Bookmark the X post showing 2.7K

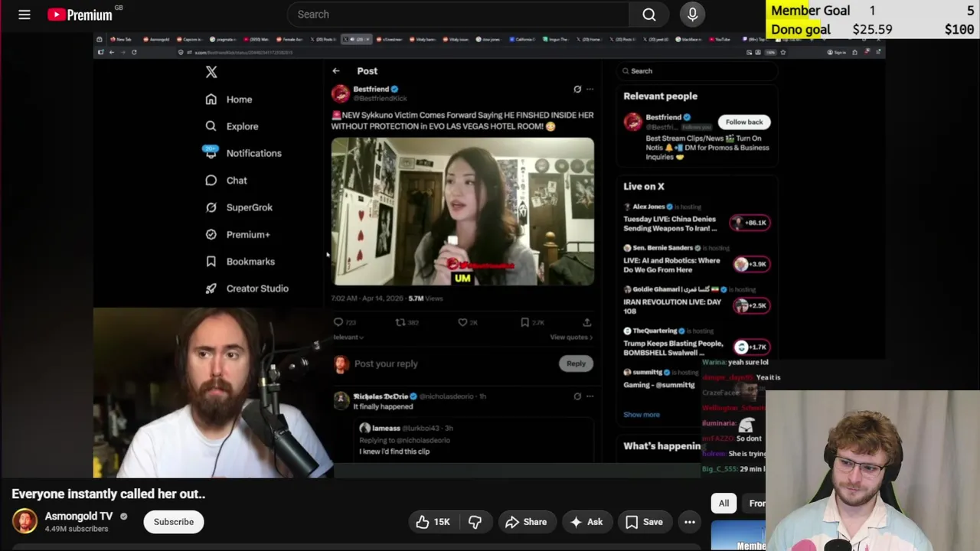[x=532, y=322]
